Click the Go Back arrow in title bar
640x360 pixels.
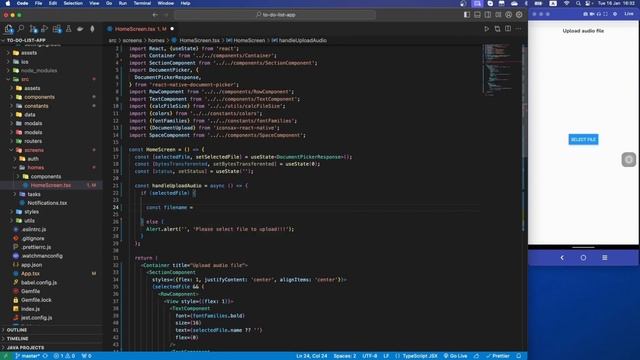coord(155,15)
